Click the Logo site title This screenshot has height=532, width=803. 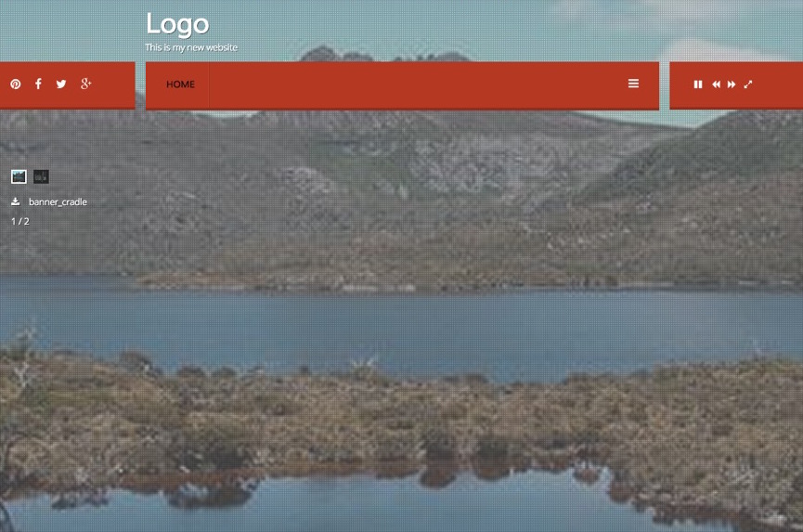pyautogui.click(x=177, y=24)
